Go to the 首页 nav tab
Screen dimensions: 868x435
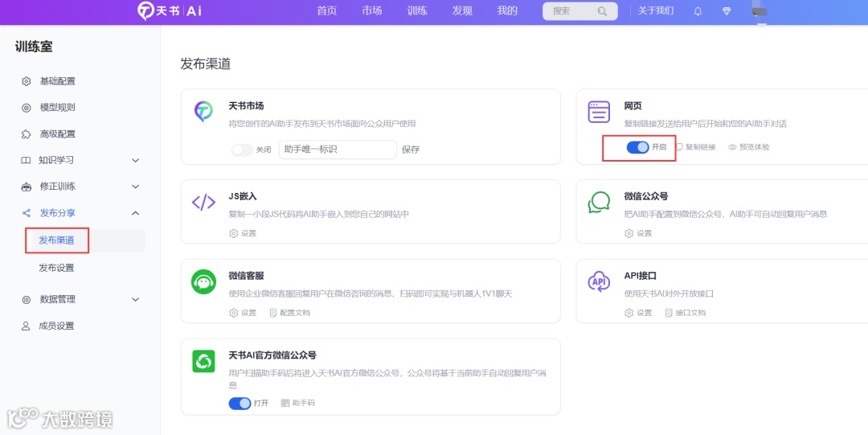(x=326, y=11)
